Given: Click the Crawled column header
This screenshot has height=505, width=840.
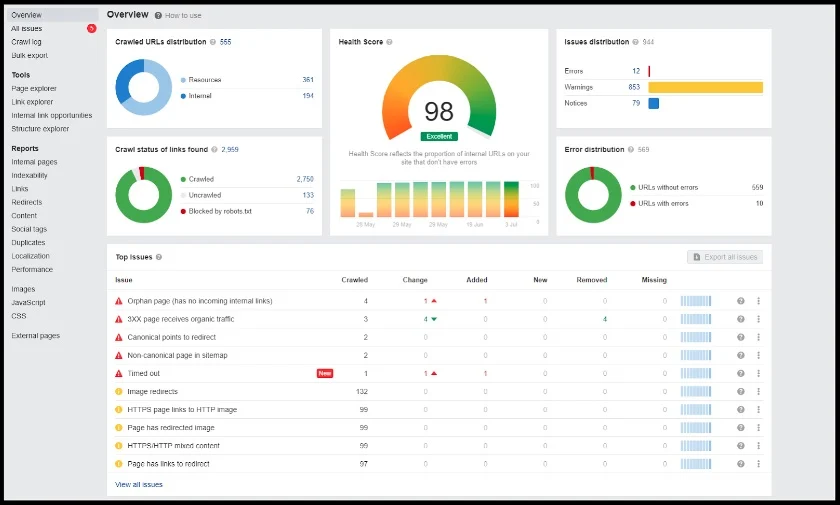Looking at the screenshot, I should click(355, 280).
